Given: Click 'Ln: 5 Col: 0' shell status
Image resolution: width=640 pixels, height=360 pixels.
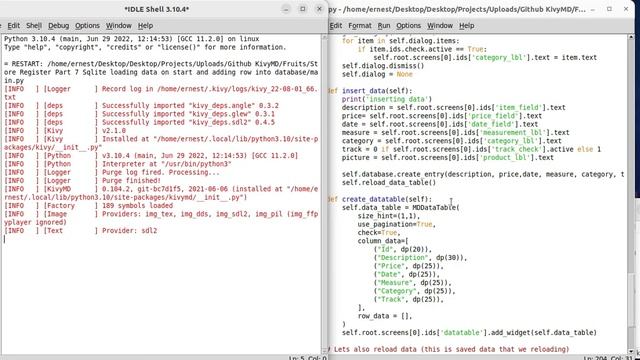Looking at the screenshot, I should tap(308, 358).
